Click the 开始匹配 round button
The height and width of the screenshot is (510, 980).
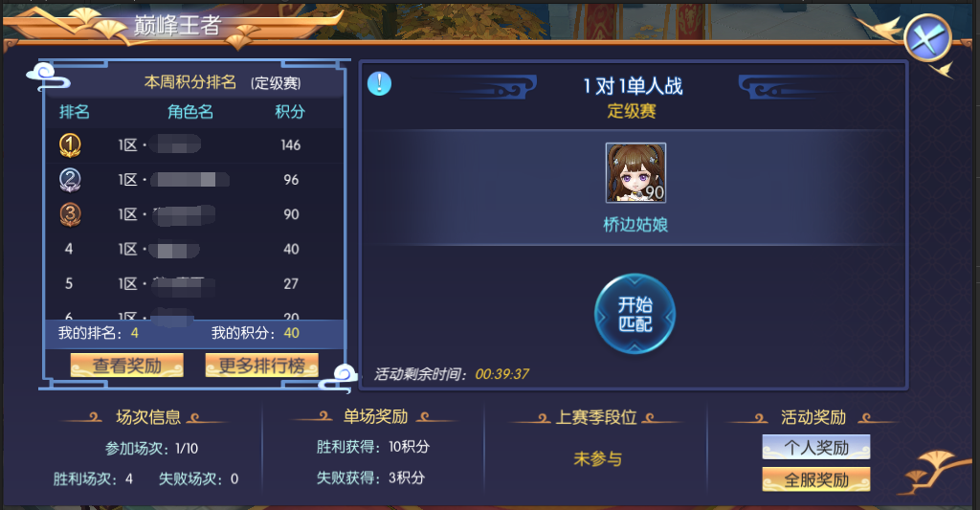(x=635, y=314)
